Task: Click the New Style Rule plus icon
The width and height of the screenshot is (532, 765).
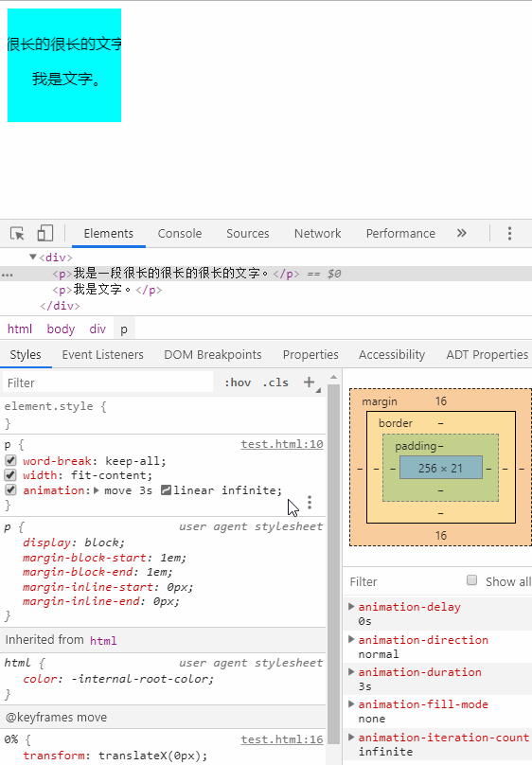Action: tap(310, 382)
